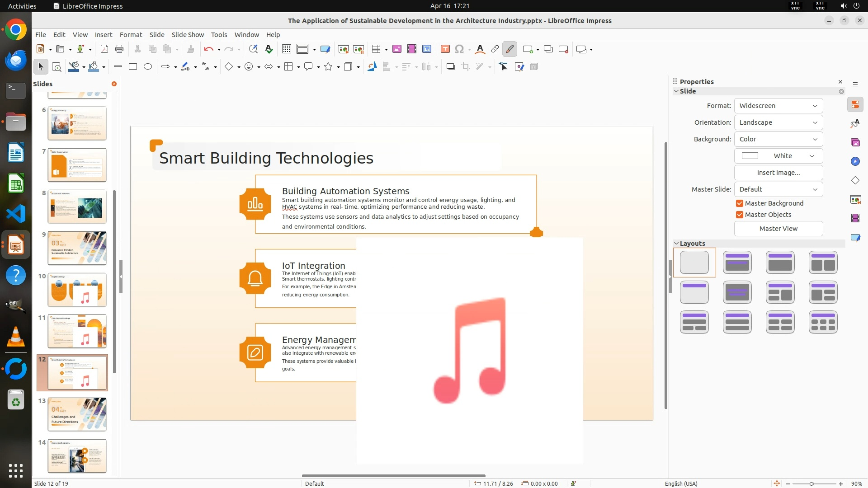Click the Insert Text Box icon
Viewport: 868px width, 488px height.
point(445,49)
